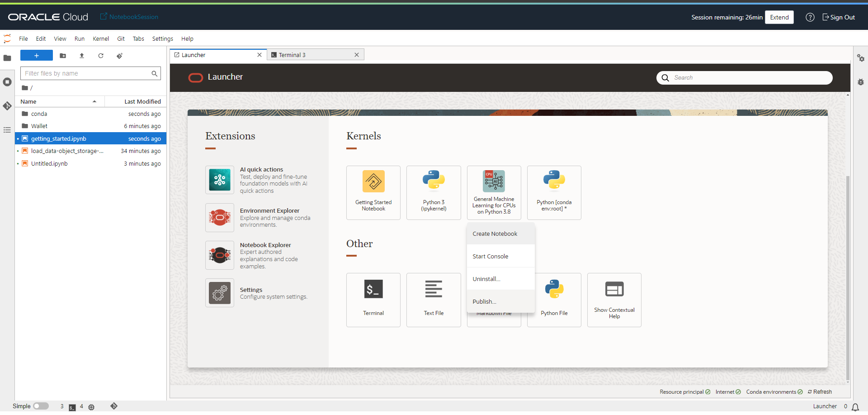This screenshot has height=415, width=868.
Task: Open Running Terminals and Kernels sidebar icon
Action: tap(7, 82)
